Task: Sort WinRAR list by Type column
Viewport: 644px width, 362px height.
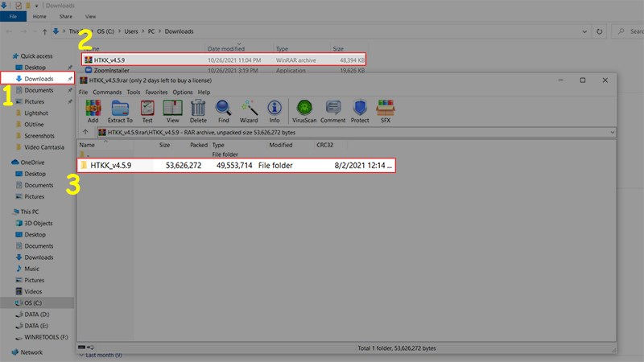Action: point(218,145)
